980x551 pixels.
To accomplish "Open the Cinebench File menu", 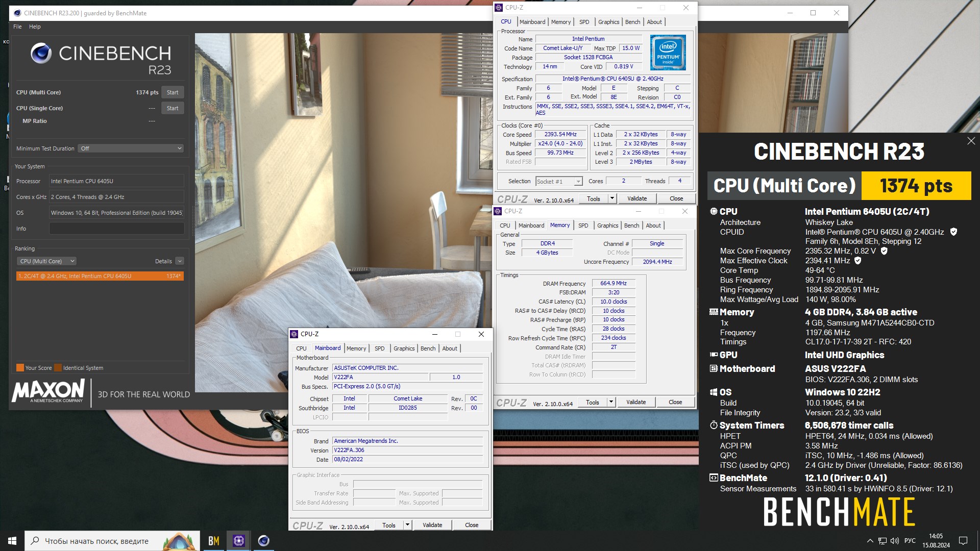I will pyautogui.click(x=17, y=27).
